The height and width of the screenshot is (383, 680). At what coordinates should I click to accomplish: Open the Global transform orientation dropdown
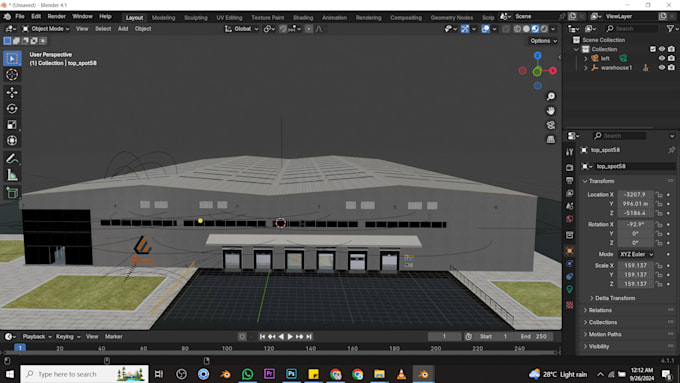(x=242, y=29)
